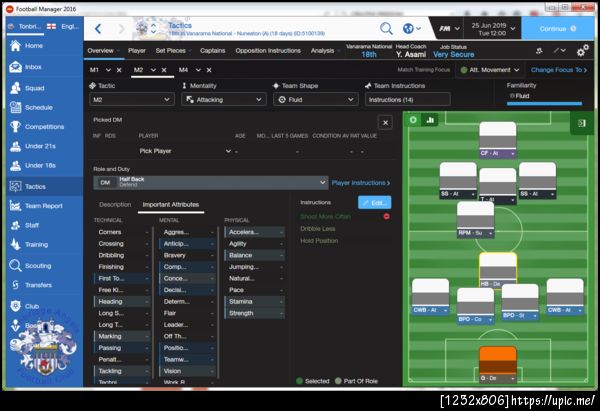
Task: Switch to the Overview tab
Action: 101,51
